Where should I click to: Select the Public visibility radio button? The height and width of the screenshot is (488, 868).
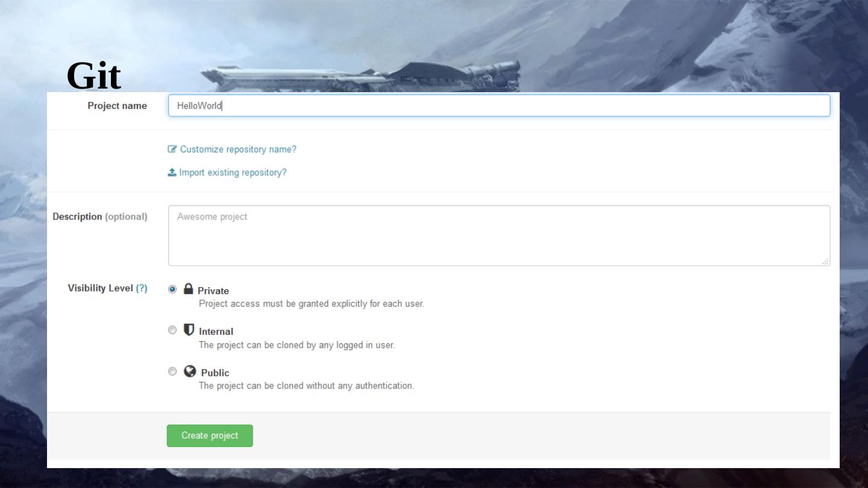[x=173, y=371]
